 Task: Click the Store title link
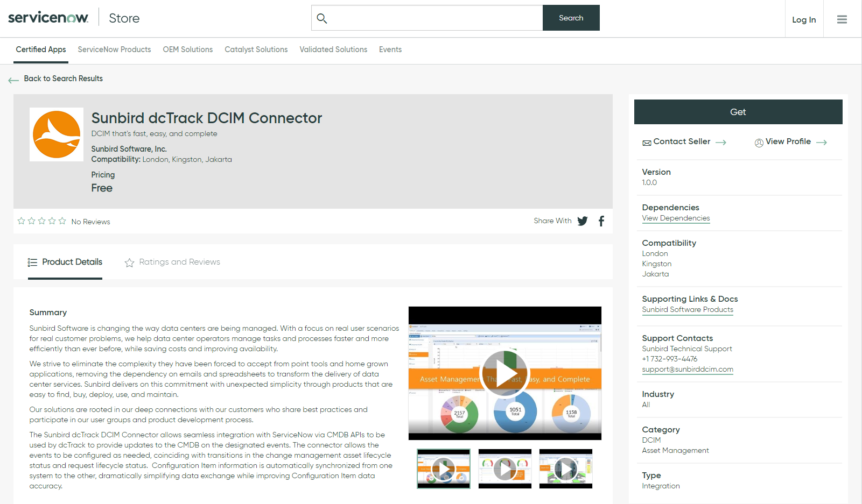(x=124, y=18)
